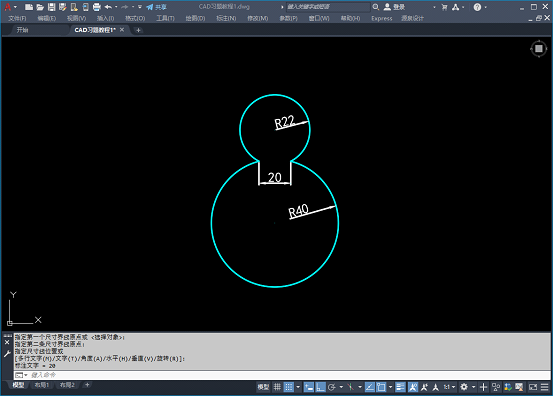
Task: Open status bar customization hamburger icon
Action: pyautogui.click(x=545, y=387)
